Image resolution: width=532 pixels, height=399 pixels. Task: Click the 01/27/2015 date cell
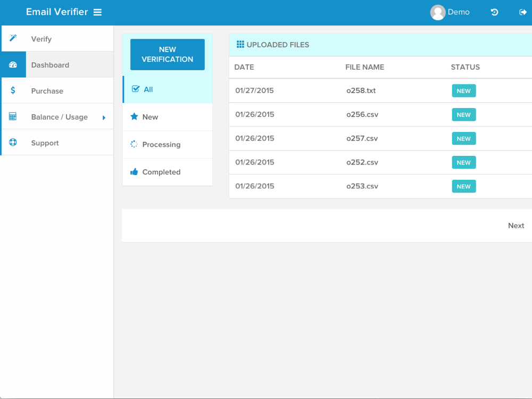254,90
